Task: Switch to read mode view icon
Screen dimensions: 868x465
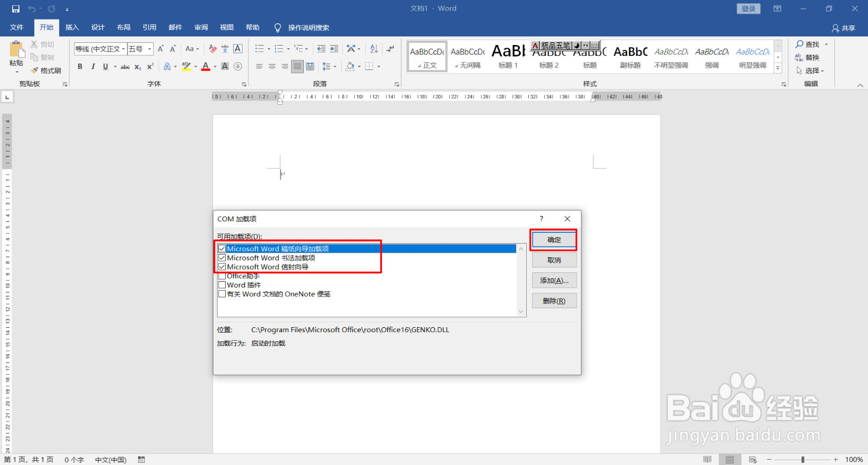Action: pos(707,460)
